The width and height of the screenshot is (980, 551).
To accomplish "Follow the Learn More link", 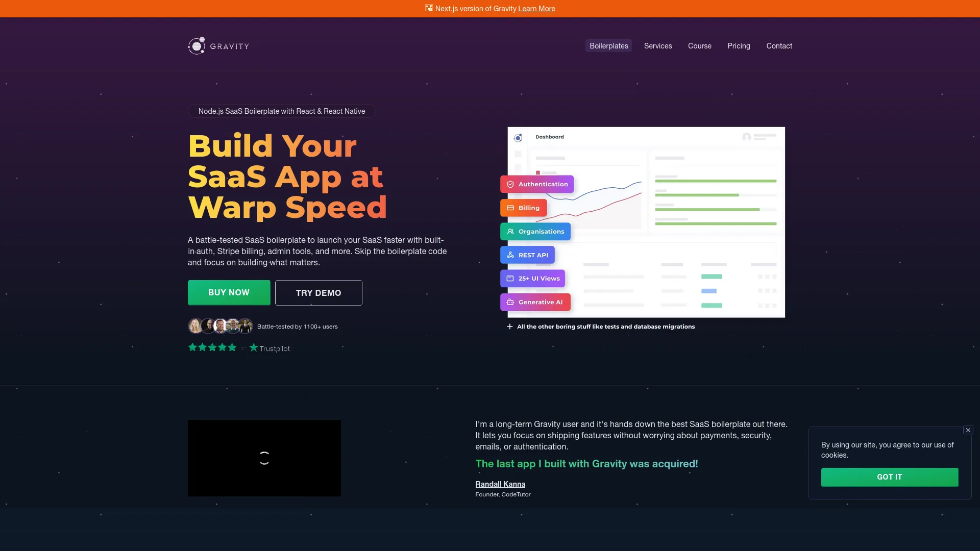I will click(536, 9).
